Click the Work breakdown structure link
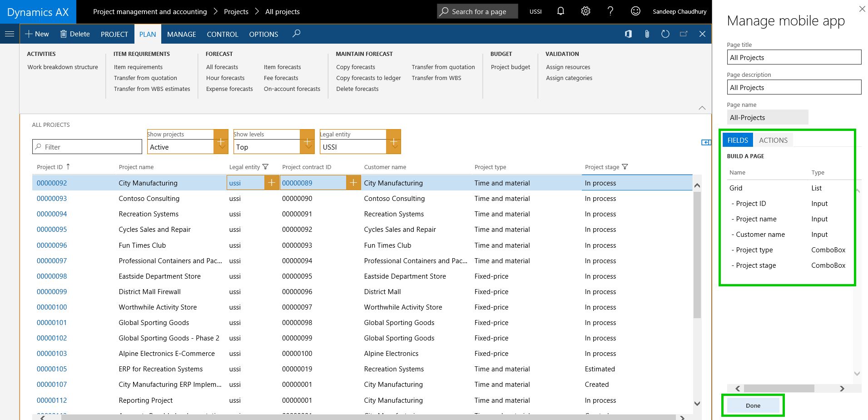Image resolution: width=868 pixels, height=420 pixels. (63, 67)
